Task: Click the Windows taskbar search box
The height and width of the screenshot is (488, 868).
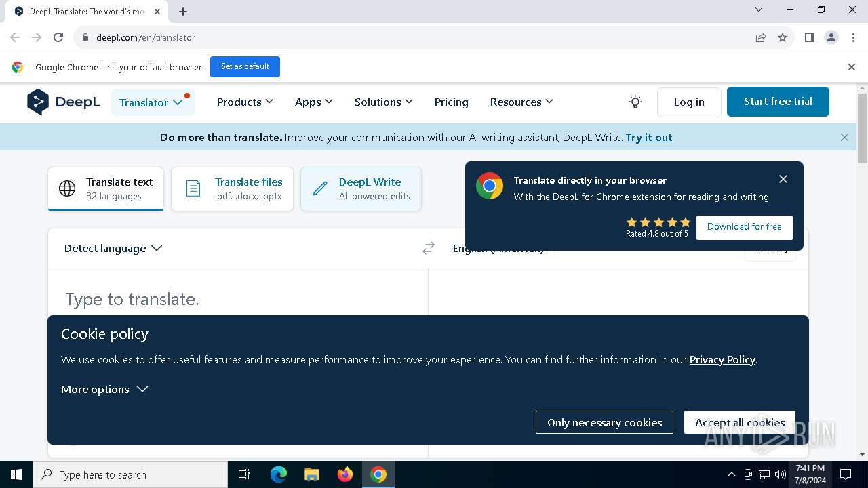Action: click(130, 474)
